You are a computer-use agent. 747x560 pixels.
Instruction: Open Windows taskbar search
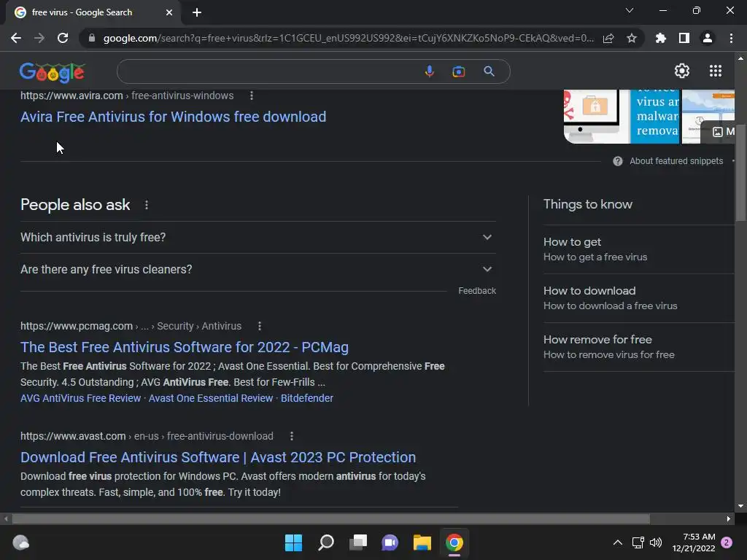pyautogui.click(x=326, y=542)
